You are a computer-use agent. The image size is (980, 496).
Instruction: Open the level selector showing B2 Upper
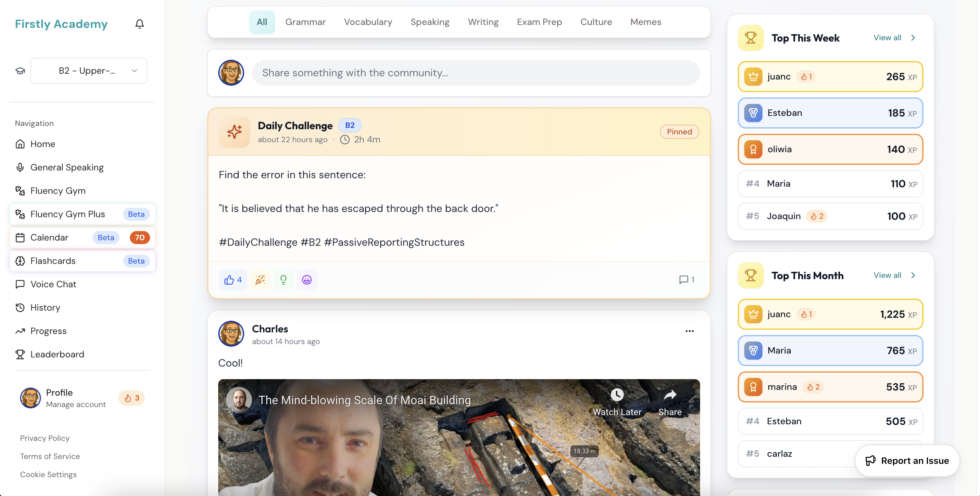pos(89,71)
